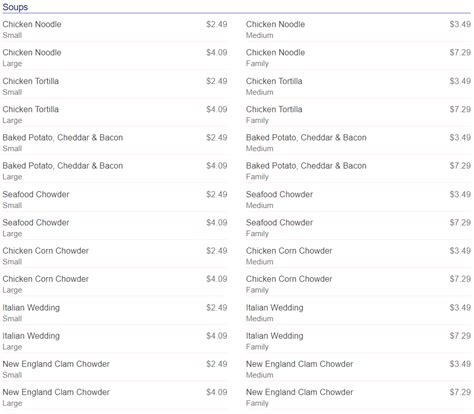Select Chicken Corn Chowder Large item
The height and width of the screenshot is (414, 474).
pyautogui.click(x=115, y=284)
